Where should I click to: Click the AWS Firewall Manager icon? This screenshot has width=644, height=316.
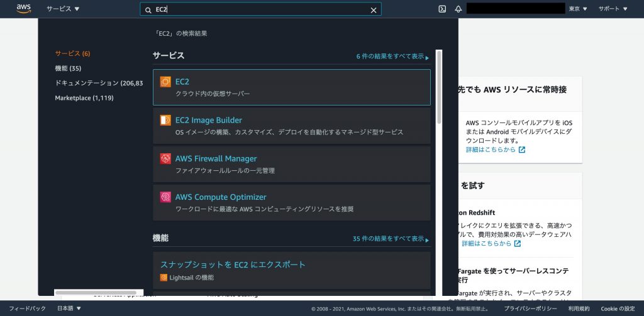[165, 158]
